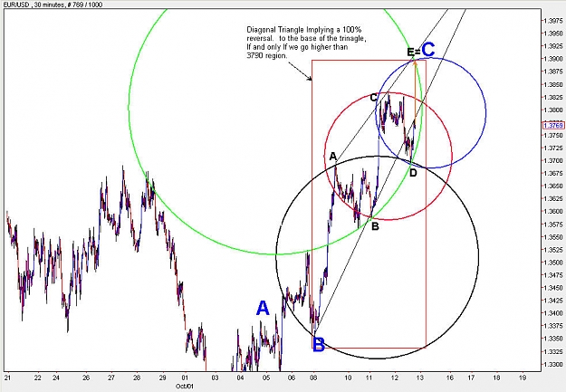Click the 1.3650 price axis label

[553, 186]
